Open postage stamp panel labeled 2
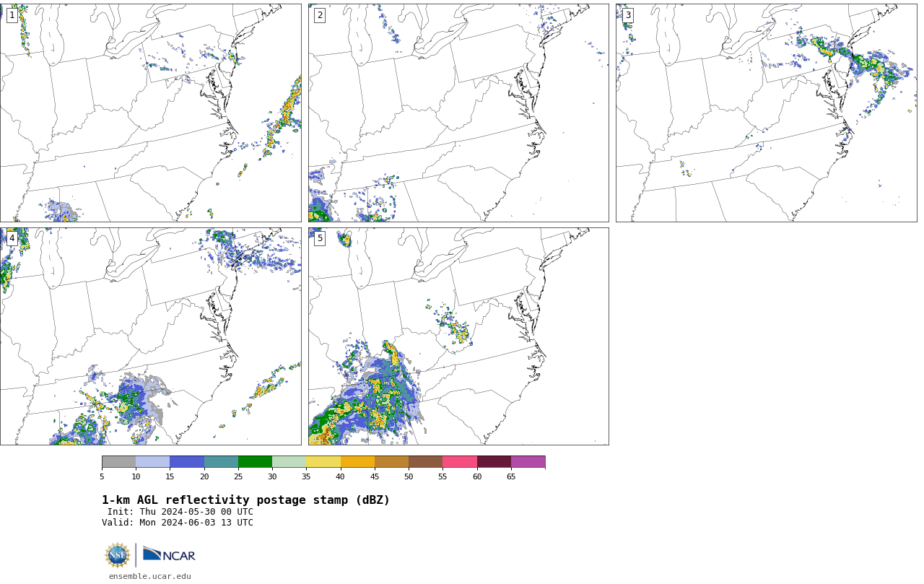 pyautogui.click(x=458, y=113)
